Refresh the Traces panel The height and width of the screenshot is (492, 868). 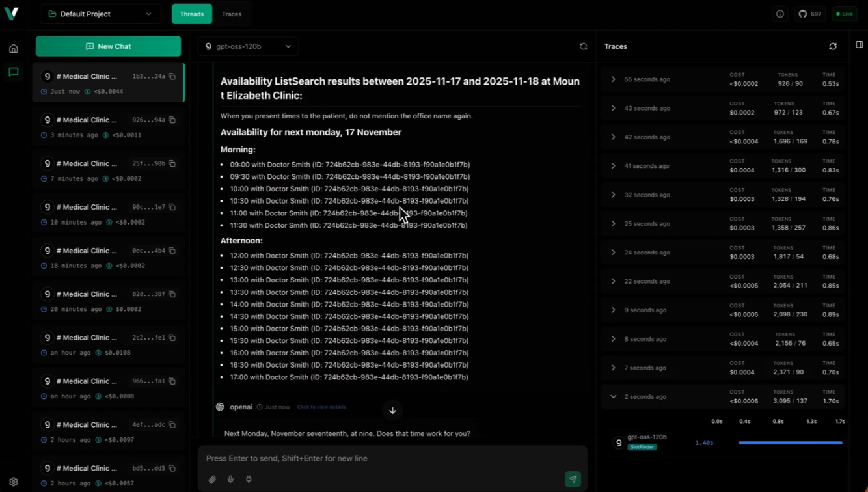point(833,46)
